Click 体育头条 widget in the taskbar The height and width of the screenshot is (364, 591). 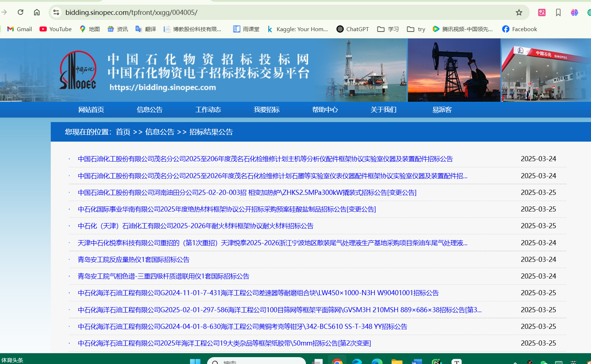click(x=12, y=360)
